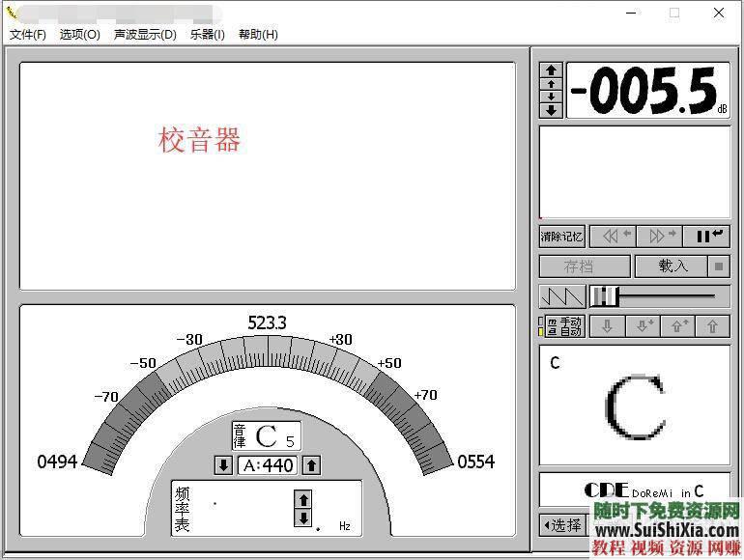
Task: Click the topmost large up arrow beside dB display
Action: (x=551, y=70)
